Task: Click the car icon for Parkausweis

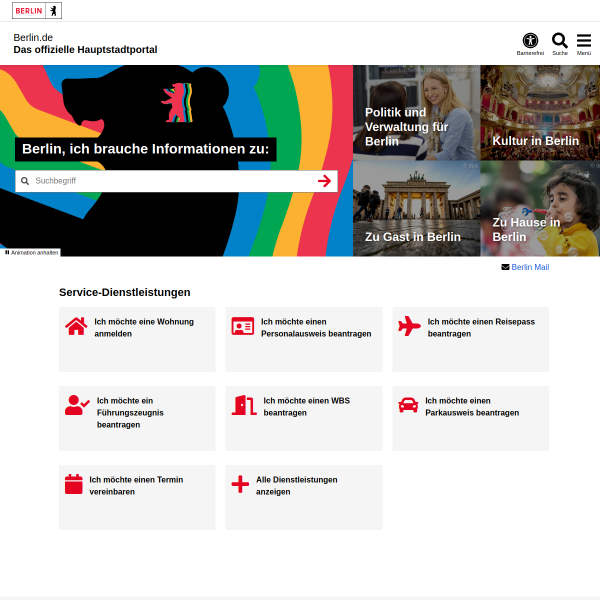Action: point(408,405)
